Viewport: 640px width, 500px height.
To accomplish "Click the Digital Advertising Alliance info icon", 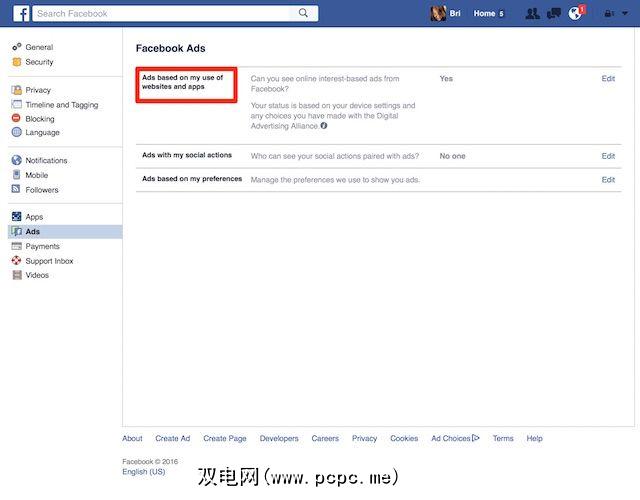I will coord(324,126).
